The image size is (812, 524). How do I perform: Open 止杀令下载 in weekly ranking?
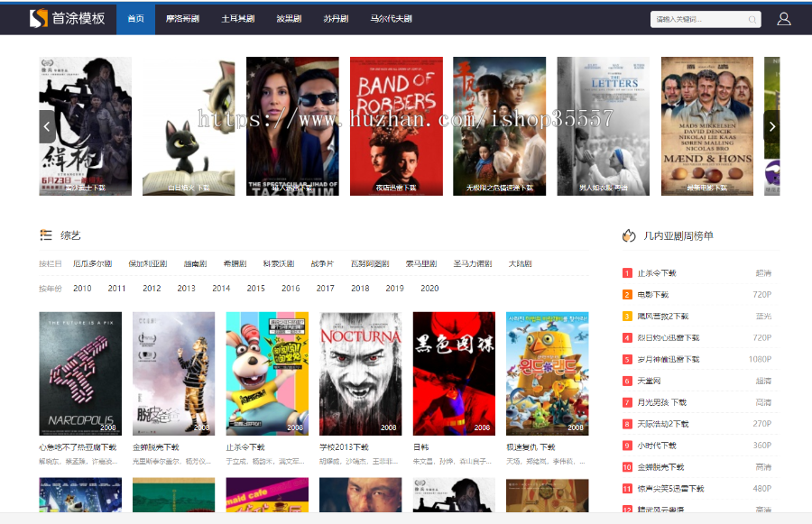click(657, 273)
